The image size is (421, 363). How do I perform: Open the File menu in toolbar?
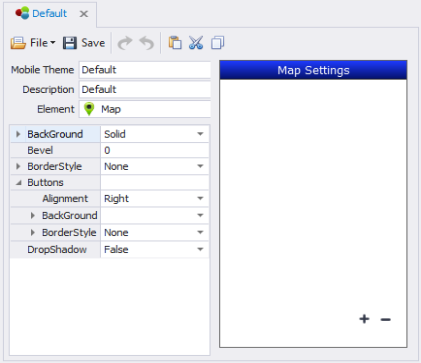tap(33, 43)
